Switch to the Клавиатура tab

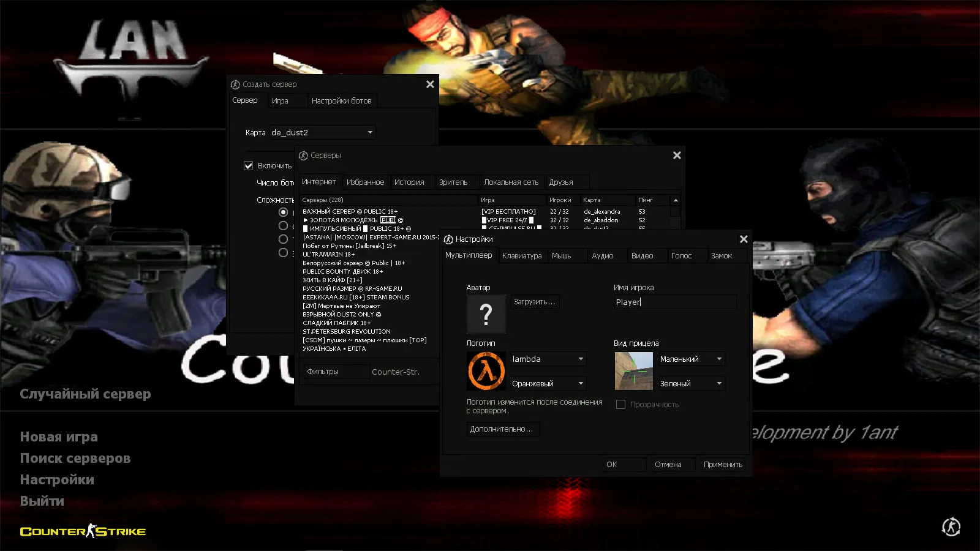(522, 256)
